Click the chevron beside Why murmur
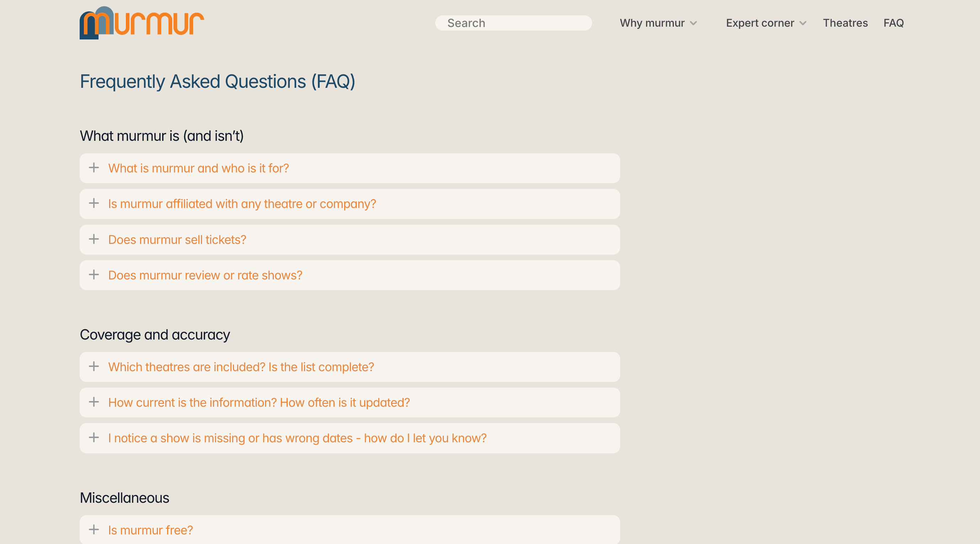Viewport: 980px width, 544px height. (693, 23)
